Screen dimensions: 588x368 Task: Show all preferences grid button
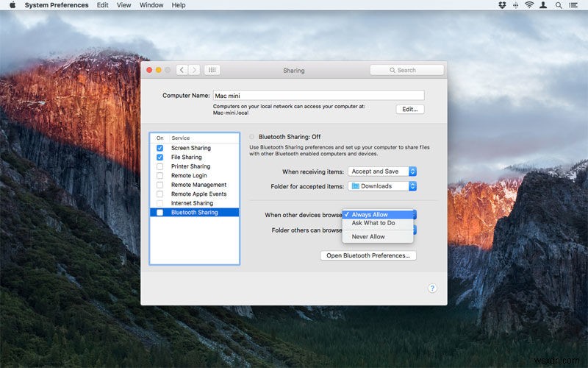(x=212, y=70)
